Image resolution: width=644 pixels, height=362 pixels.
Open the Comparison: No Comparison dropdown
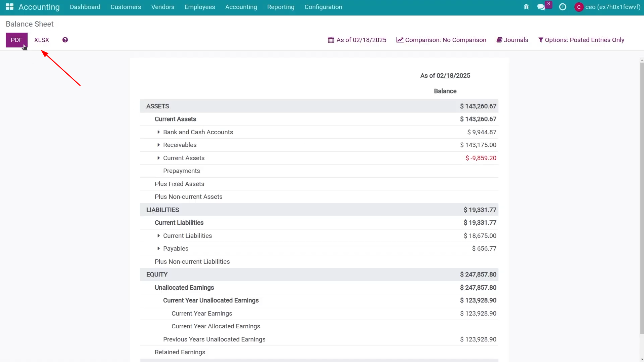(441, 40)
